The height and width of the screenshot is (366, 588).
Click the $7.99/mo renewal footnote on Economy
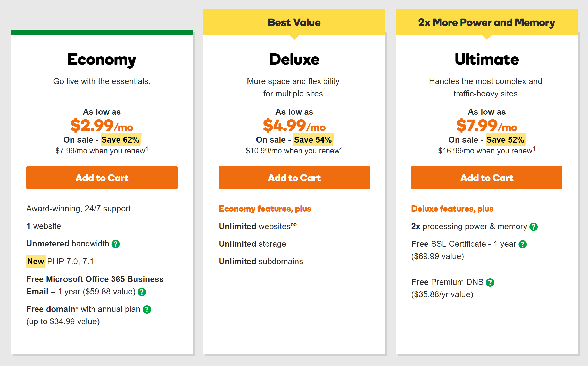[x=102, y=151]
